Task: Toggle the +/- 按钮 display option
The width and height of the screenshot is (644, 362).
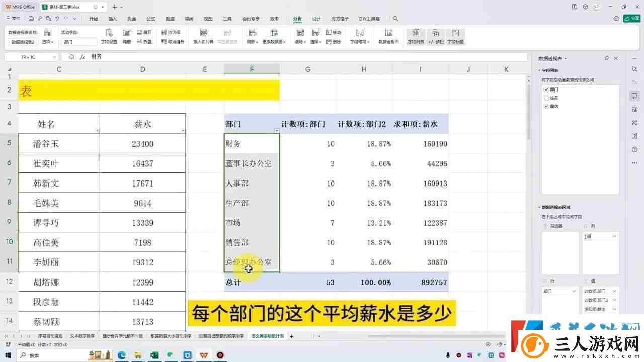Action: coord(436,37)
